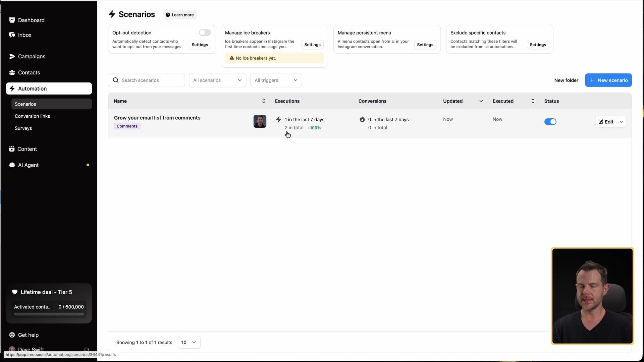The width and height of the screenshot is (644, 362).
Task: Click the Get help lifebuoy icon
Action: 12,335
